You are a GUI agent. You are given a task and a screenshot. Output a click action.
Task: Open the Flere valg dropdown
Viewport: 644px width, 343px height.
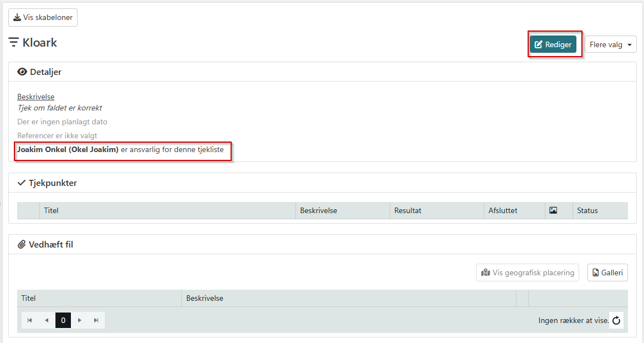point(610,44)
